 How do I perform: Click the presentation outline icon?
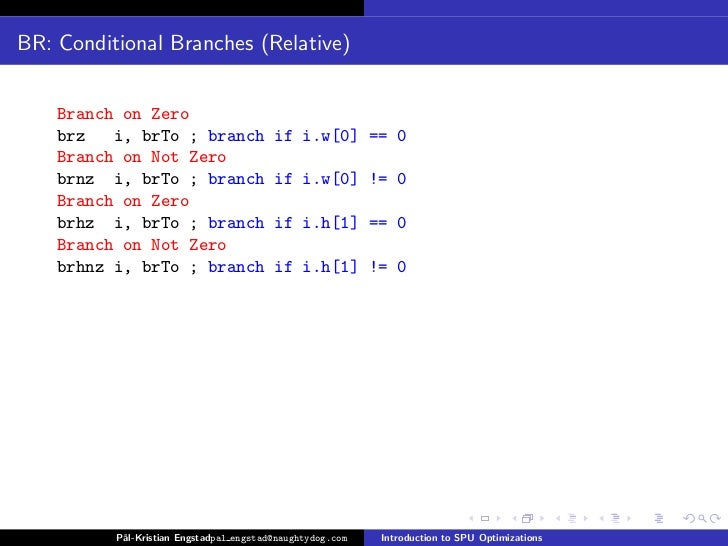click(x=659, y=518)
